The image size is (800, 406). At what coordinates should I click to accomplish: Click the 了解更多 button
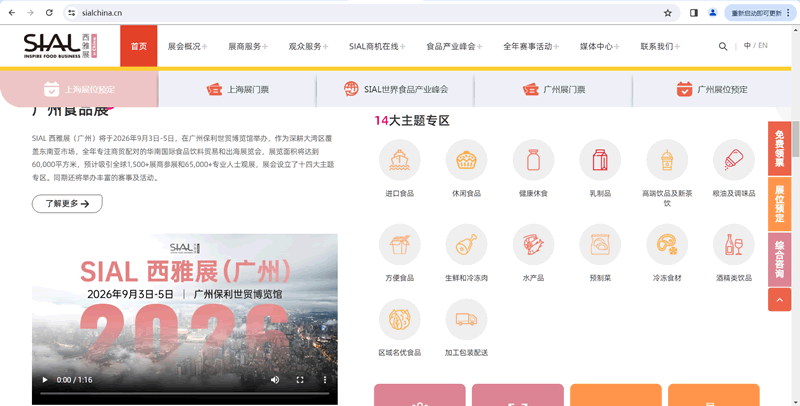point(67,203)
